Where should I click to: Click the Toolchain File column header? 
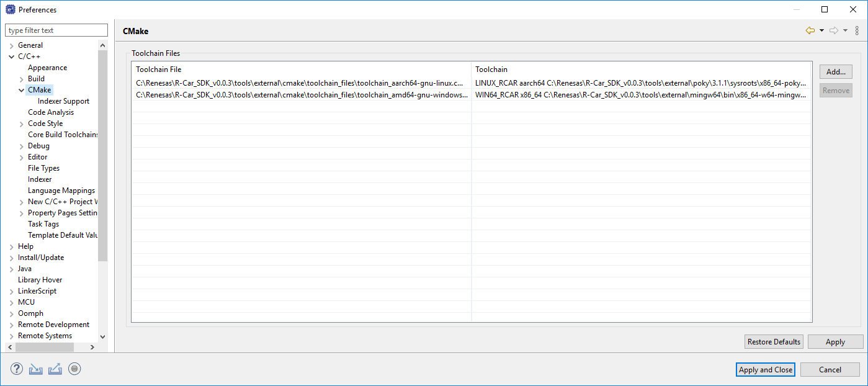coord(301,69)
